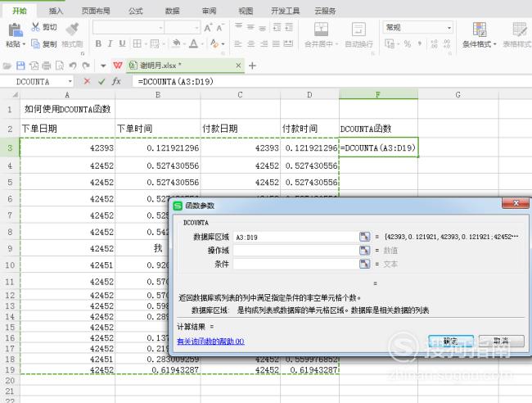Expand the clear format dropdown arrow
Image resolution: width=532 pixels, height=403 pixels.
(223, 44)
